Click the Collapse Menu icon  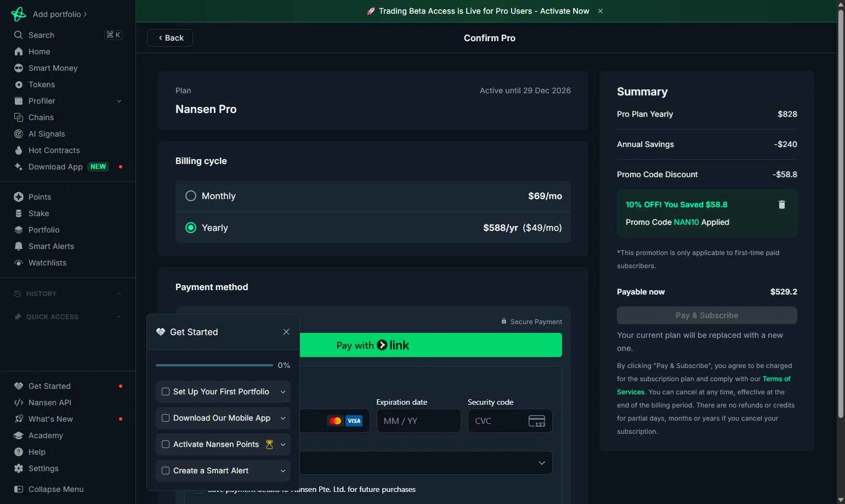click(19, 489)
